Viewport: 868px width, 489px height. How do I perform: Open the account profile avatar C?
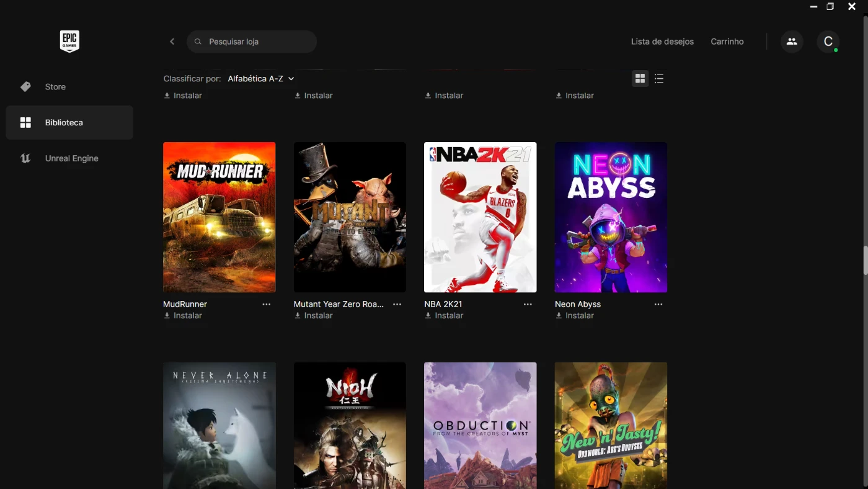[x=828, y=42]
